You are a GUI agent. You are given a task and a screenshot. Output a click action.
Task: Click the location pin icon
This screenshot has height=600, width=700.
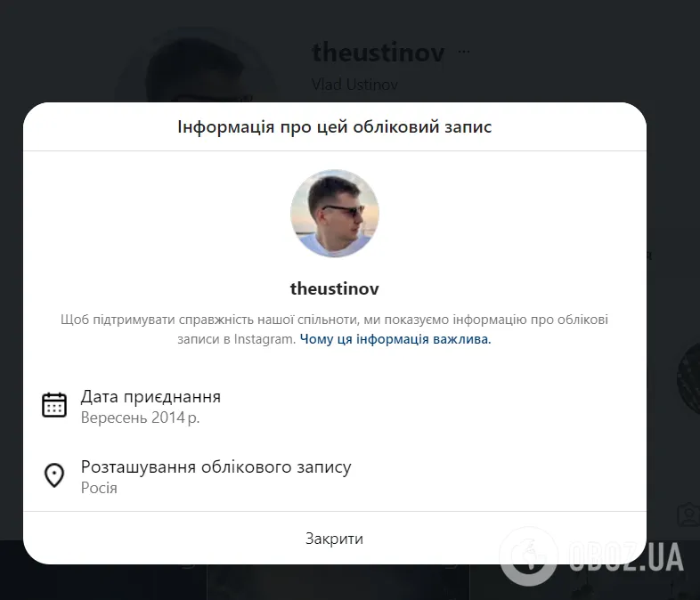(54, 475)
